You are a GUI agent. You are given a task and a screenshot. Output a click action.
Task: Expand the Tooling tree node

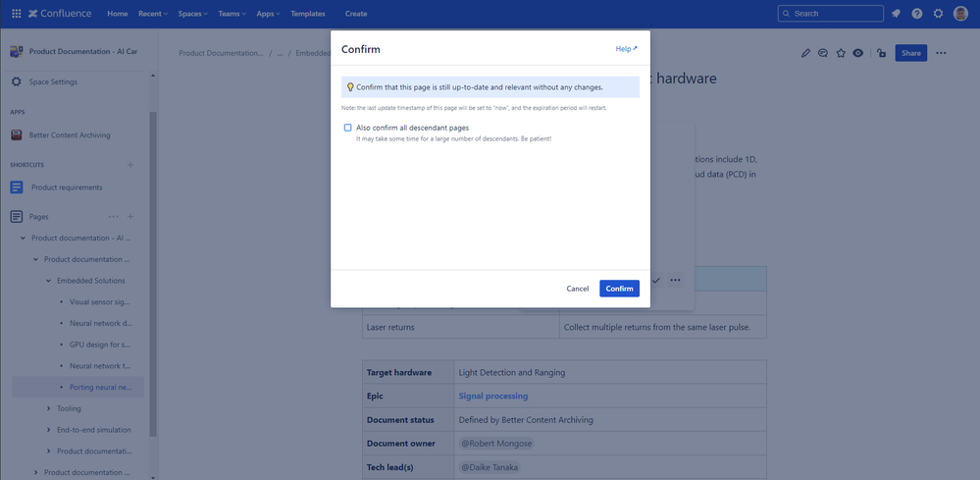pyautogui.click(x=48, y=408)
